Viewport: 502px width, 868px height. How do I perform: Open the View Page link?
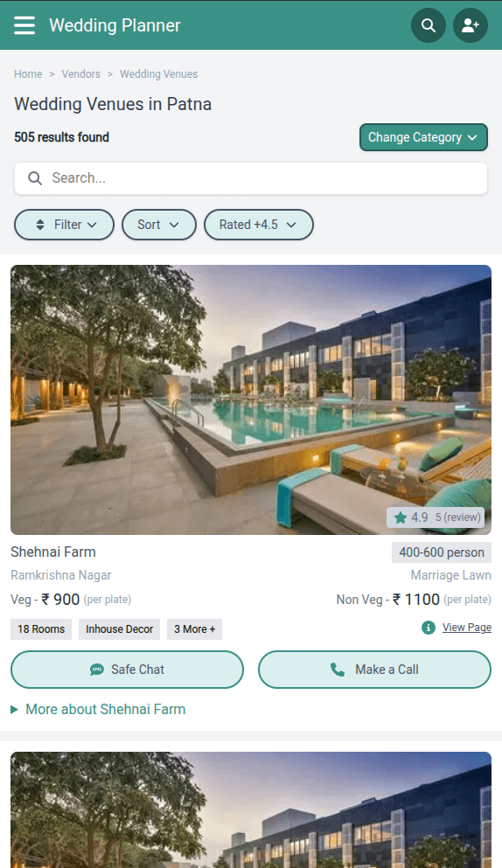point(466,628)
